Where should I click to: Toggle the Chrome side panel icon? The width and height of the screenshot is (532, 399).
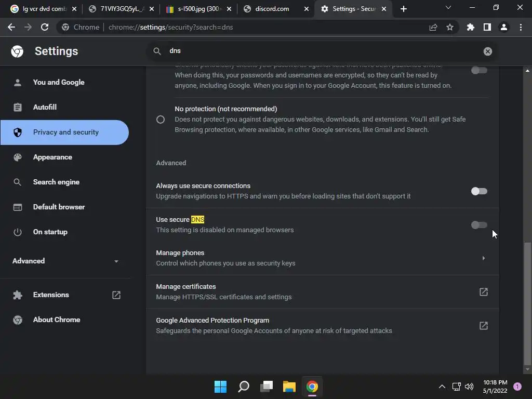coord(487,27)
